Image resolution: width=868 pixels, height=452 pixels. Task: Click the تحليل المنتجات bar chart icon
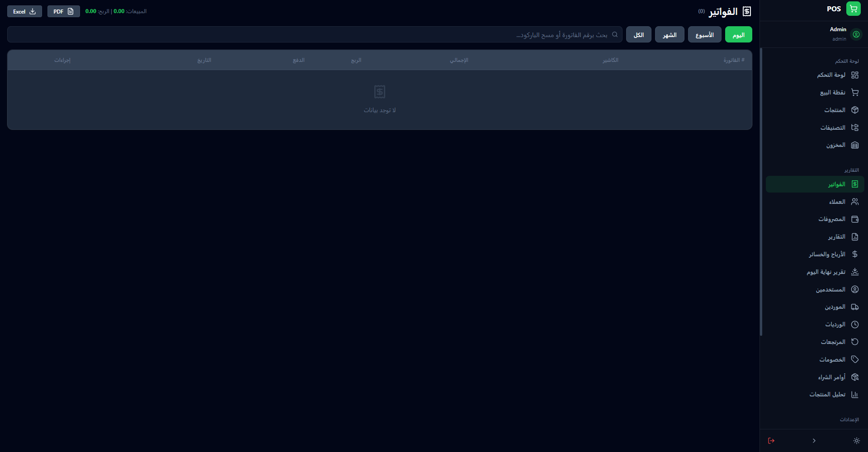[x=855, y=395]
